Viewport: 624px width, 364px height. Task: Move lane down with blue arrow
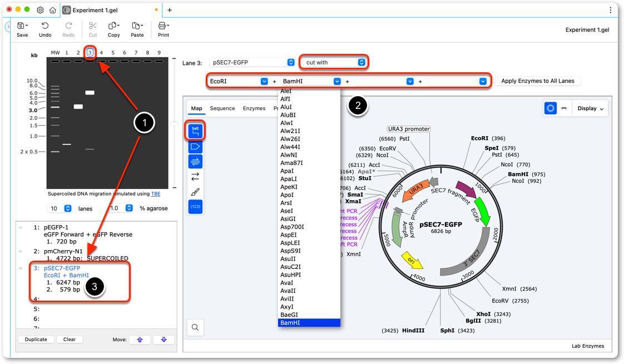click(164, 340)
